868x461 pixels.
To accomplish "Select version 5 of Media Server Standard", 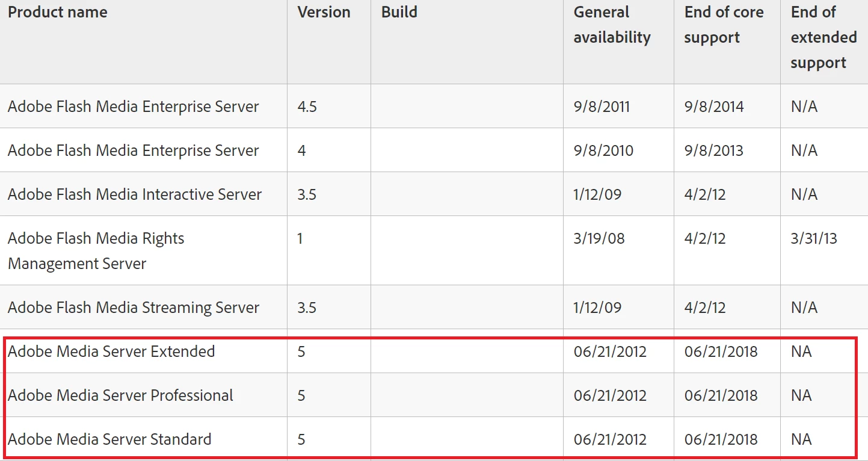I will [301, 439].
